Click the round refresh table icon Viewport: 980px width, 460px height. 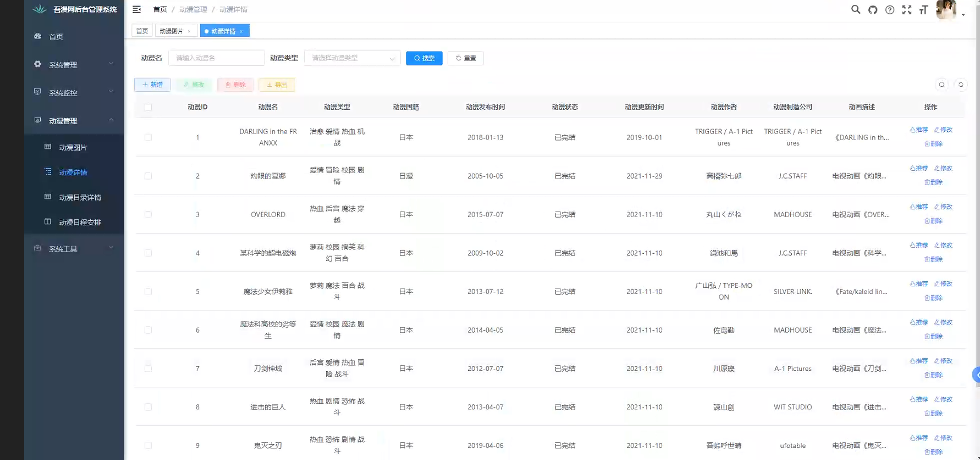(961, 85)
